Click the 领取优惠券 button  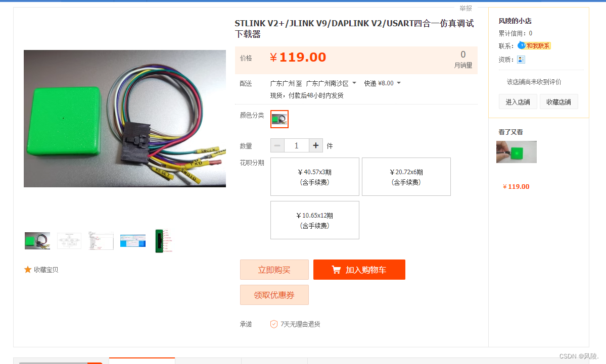coord(274,295)
